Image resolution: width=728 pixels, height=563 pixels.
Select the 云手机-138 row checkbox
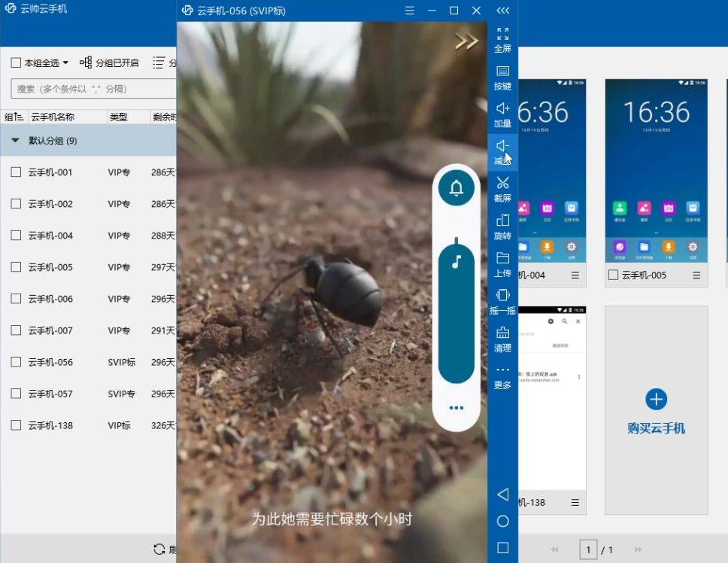click(x=16, y=425)
